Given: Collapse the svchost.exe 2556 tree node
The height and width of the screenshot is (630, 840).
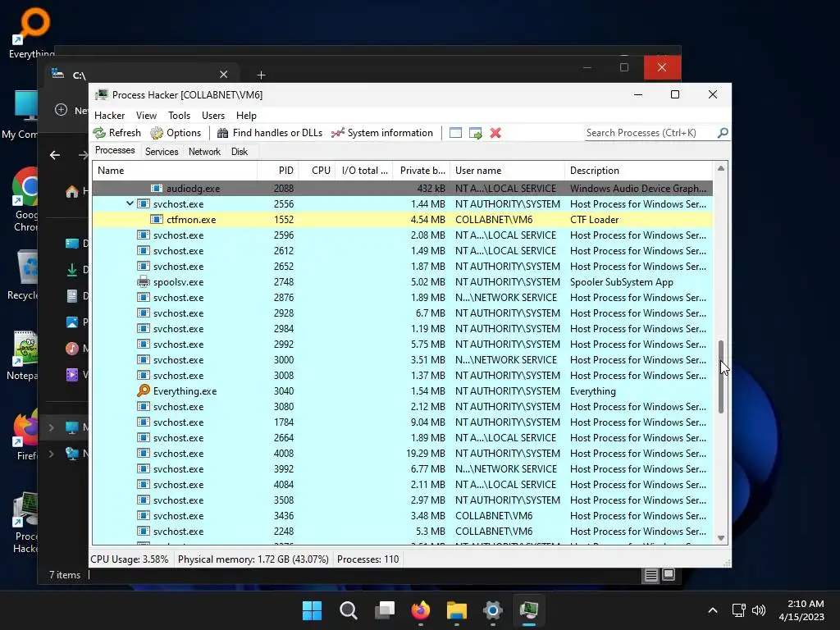Looking at the screenshot, I should (x=130, y=203).
